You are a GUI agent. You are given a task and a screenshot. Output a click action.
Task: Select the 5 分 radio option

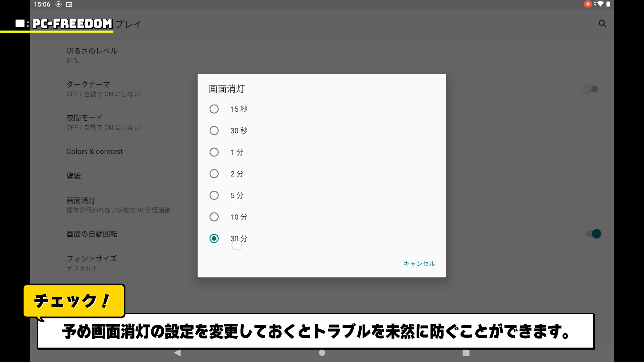[214, 195]
